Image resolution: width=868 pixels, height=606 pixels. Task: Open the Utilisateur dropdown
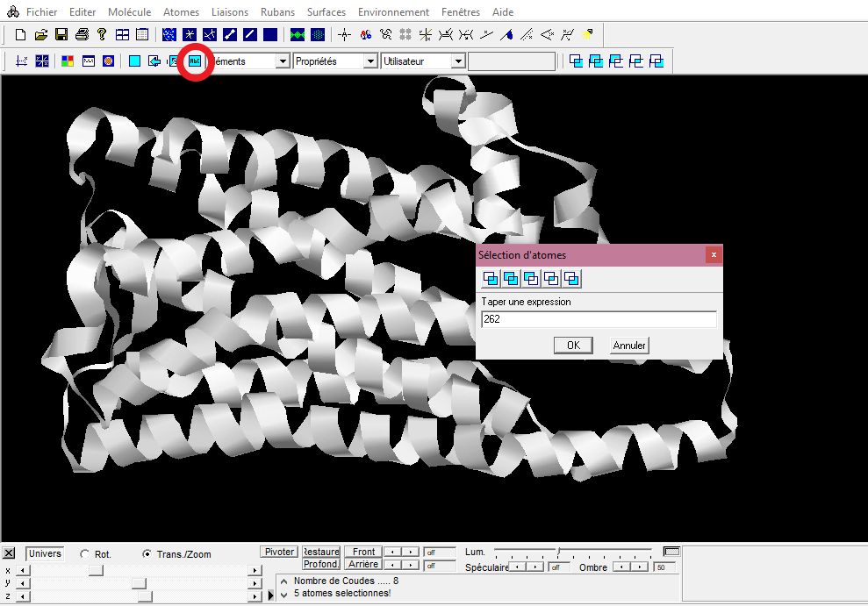[457, 61]
